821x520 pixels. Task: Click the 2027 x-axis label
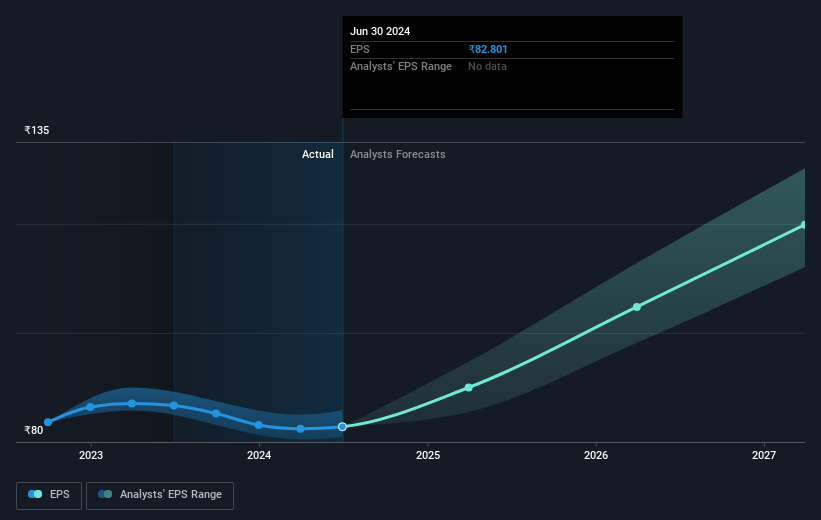click(764, 455)
